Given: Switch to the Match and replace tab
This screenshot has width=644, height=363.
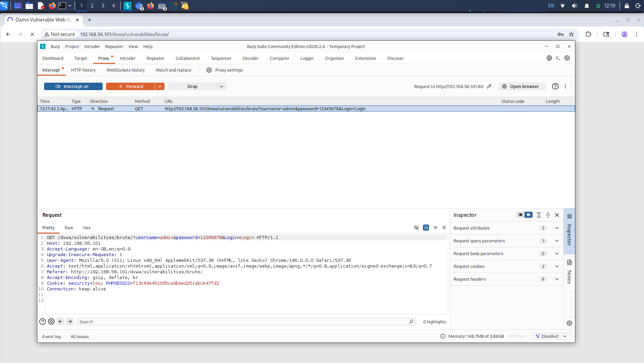Looking at the screenshot, I should pyautogui.click(x=173, y=70).
